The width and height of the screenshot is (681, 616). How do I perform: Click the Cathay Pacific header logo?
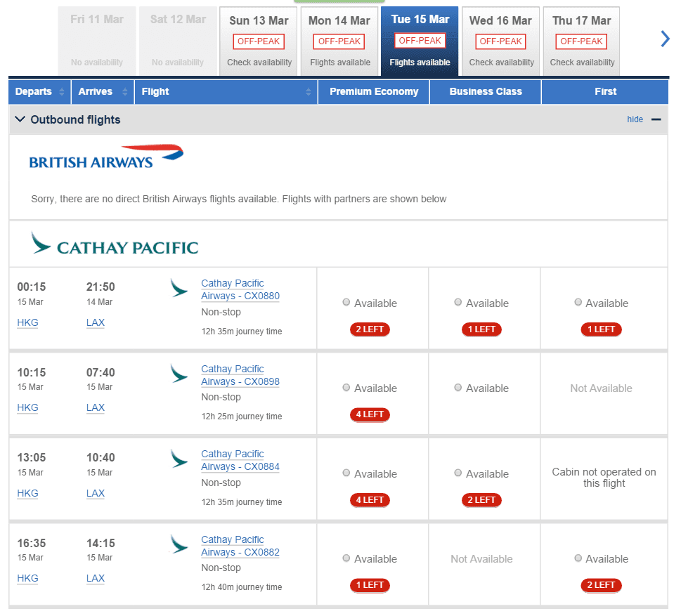[115, 243]
